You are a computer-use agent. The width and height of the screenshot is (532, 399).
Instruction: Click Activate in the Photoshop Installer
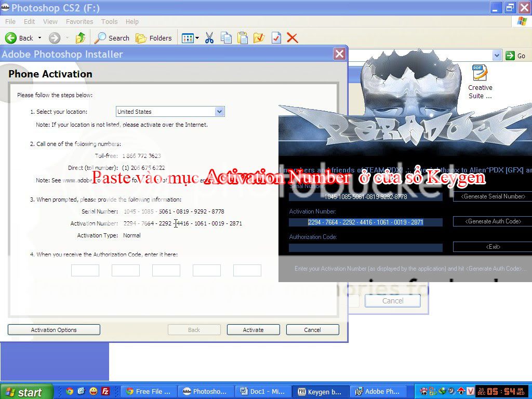[x=253, y=330]
